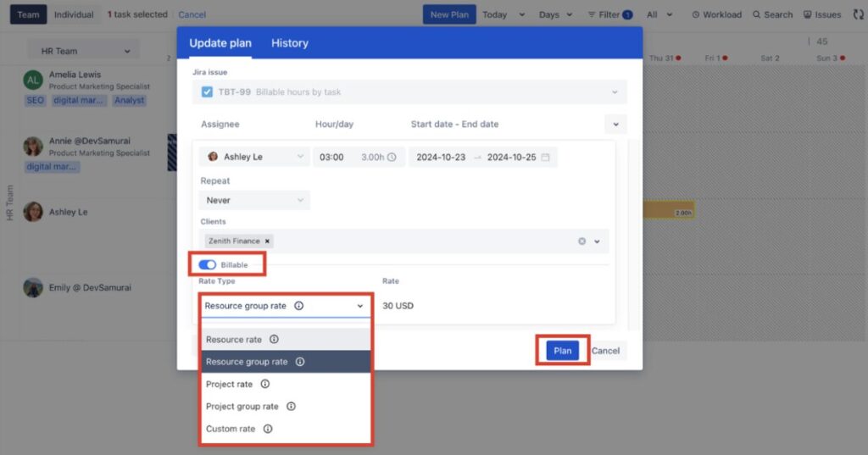Switch to Team view
This screenshot has width=868, height=455.
[x=28, y=14]
